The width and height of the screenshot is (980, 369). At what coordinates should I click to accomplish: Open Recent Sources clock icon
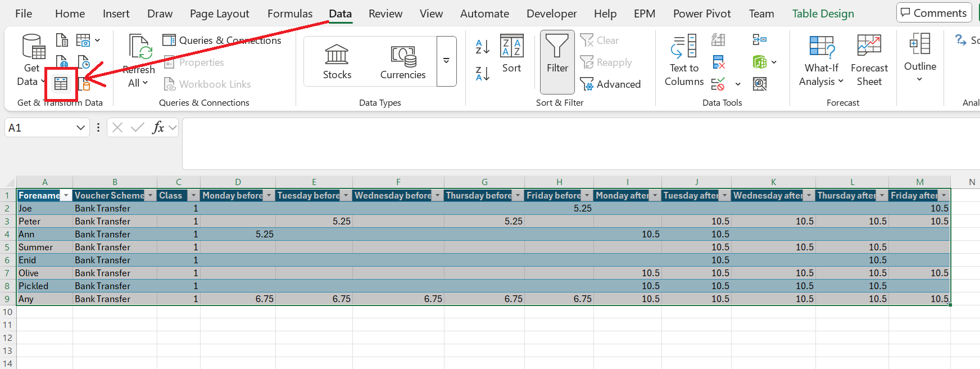(x=83, y=62)
